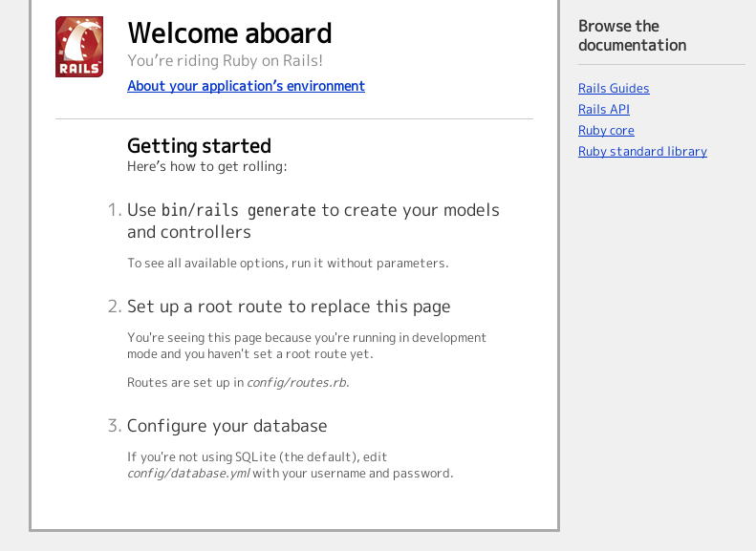
Task: Click the SQLite default database paragraph
Action: pos(291,465)
